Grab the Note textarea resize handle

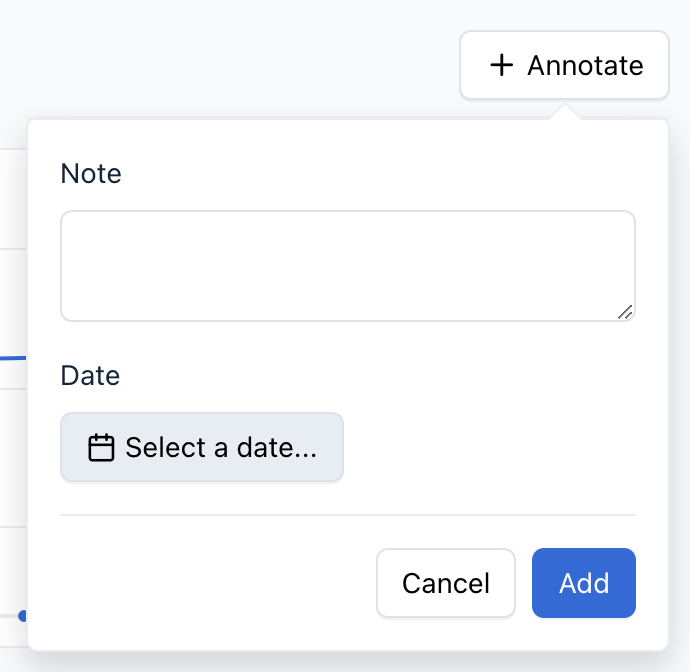coord(625,312)
